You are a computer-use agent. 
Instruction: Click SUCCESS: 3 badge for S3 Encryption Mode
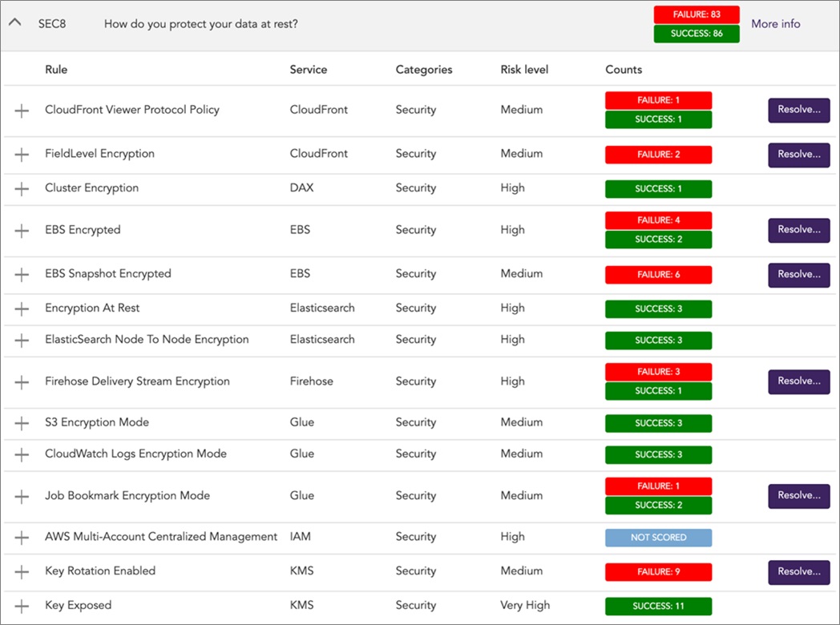[658, 423]
